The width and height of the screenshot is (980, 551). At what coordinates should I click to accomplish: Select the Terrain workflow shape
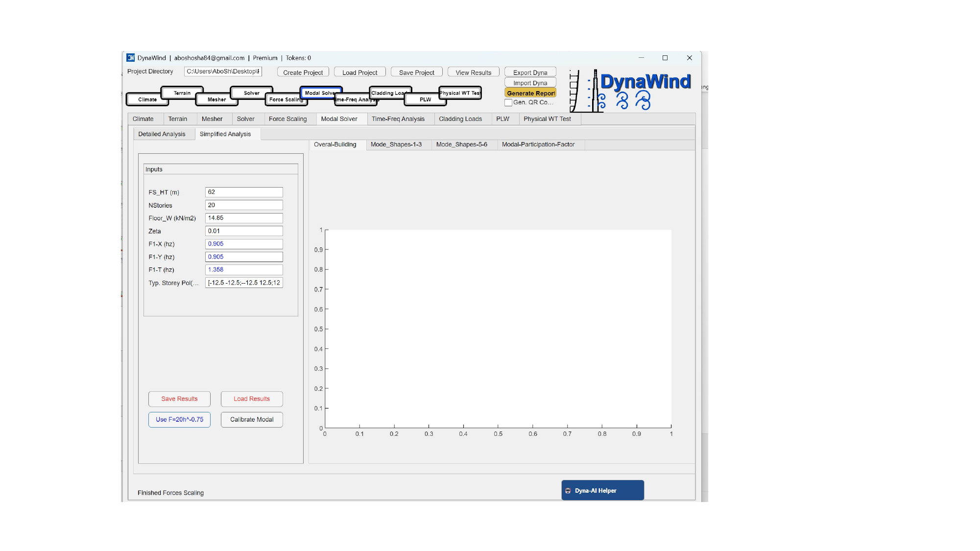pyautogui.click(x=181, y=93)
